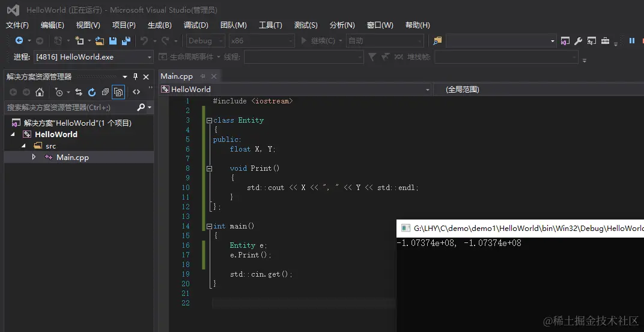Screen dimensions: 644x332
Task: Click the Undo arrow icon
Action: [144, 40]
